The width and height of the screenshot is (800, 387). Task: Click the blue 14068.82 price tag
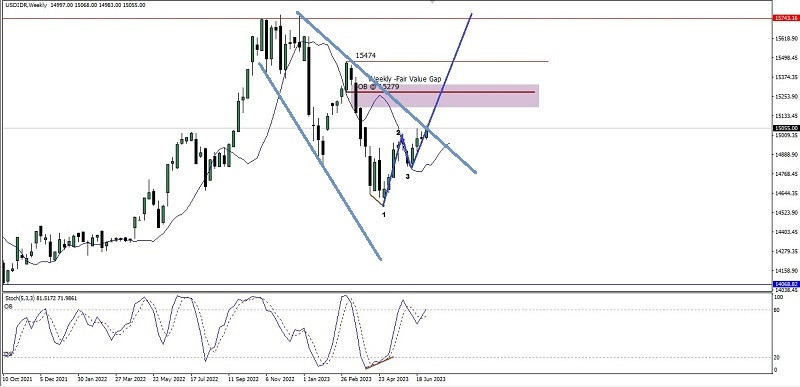point(786,284)
